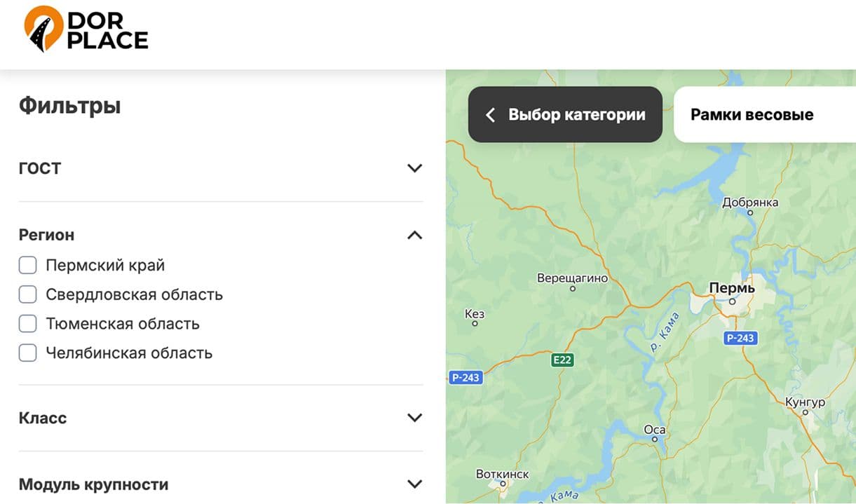Expand the ГОСТ filter section
This screenshot has height=504, width=856.
point(414,168)
